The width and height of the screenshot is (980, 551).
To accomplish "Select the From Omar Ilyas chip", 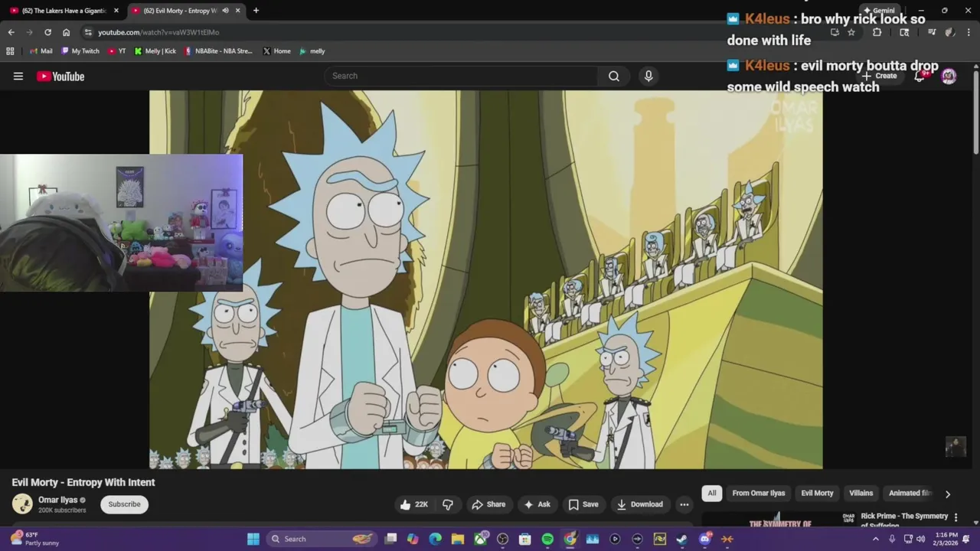I will (759, 493).
